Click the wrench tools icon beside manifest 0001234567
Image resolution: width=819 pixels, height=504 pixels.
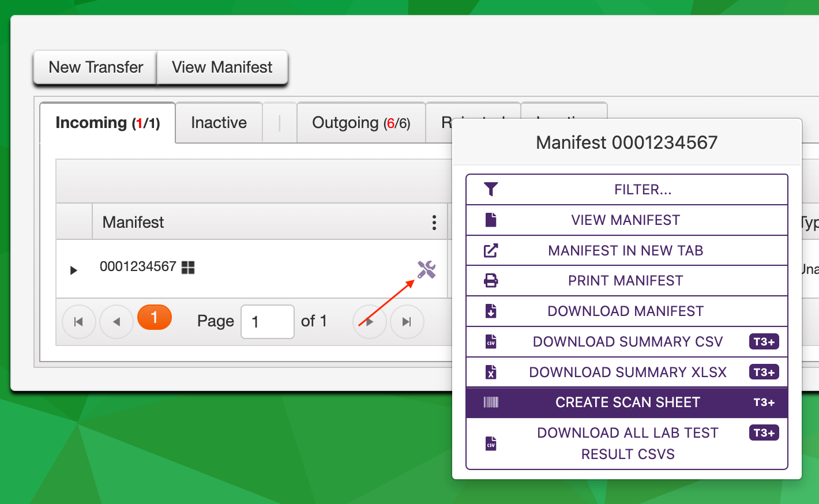pos(426,269)
